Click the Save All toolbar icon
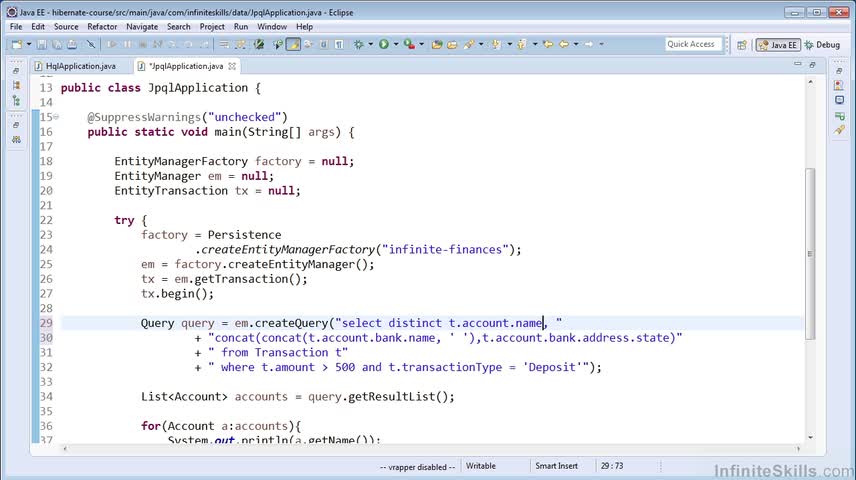The height and width of the screenshot is (480, 856). pyautogui.click(x=57, y=44)
